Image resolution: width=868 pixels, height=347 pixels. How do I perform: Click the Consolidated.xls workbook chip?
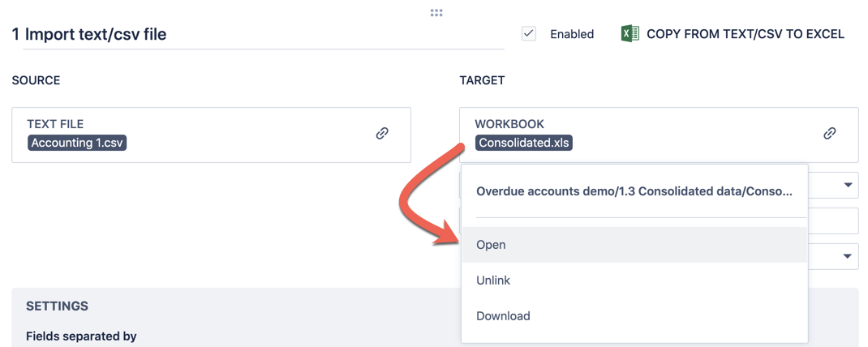pos(524,143)
